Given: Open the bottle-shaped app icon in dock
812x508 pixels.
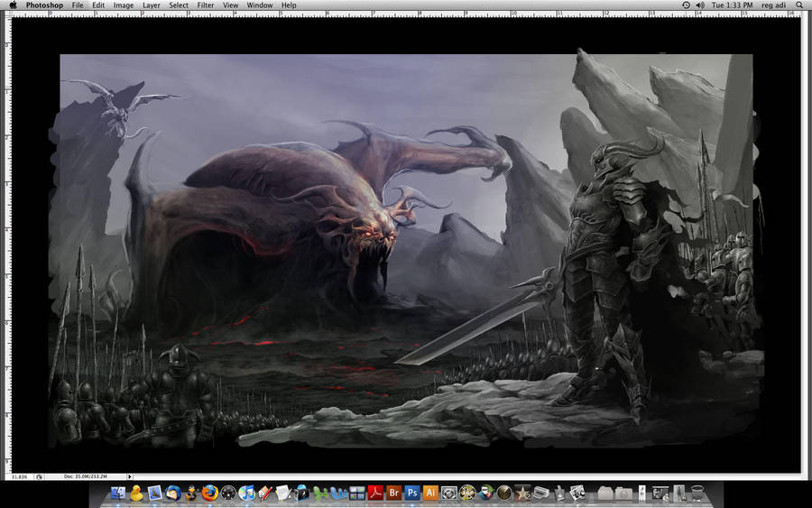Looking at the screenshot, I should [x=559, y=493].
